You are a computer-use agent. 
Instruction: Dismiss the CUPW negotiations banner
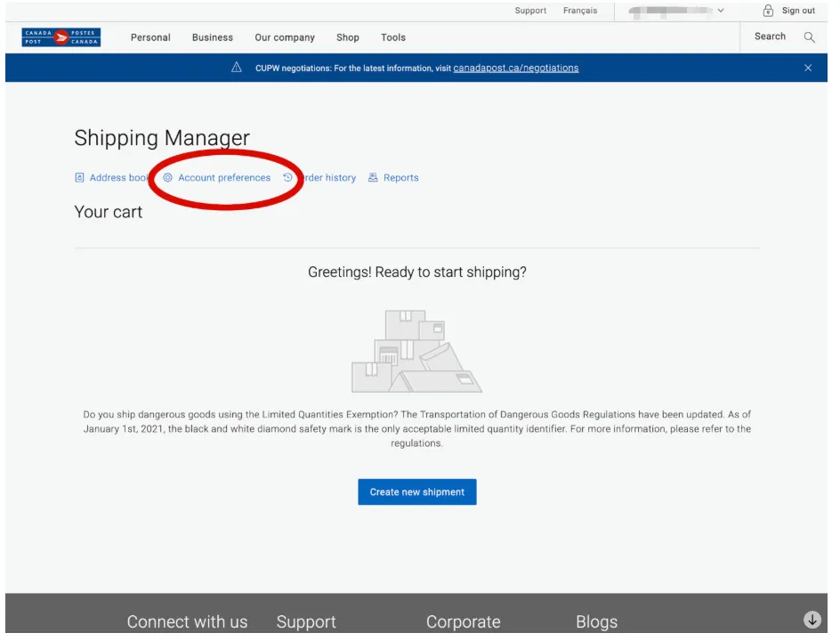808,67
